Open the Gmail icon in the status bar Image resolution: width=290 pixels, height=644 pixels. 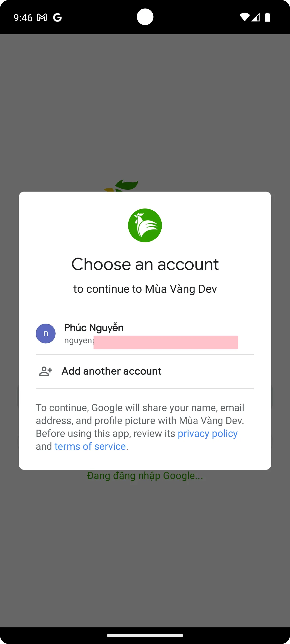pyautogui.click(x=42, y=17)
